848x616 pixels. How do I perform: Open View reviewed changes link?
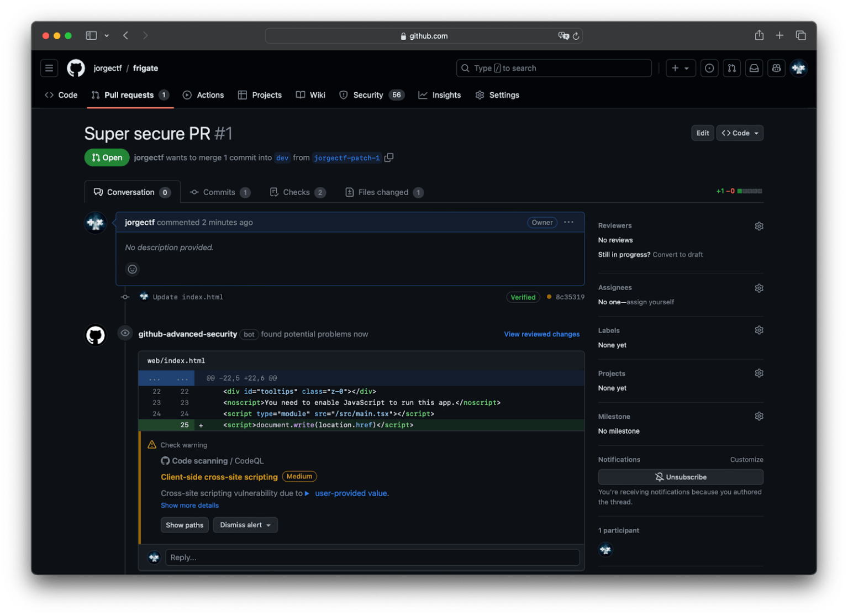tap(541, 334)
